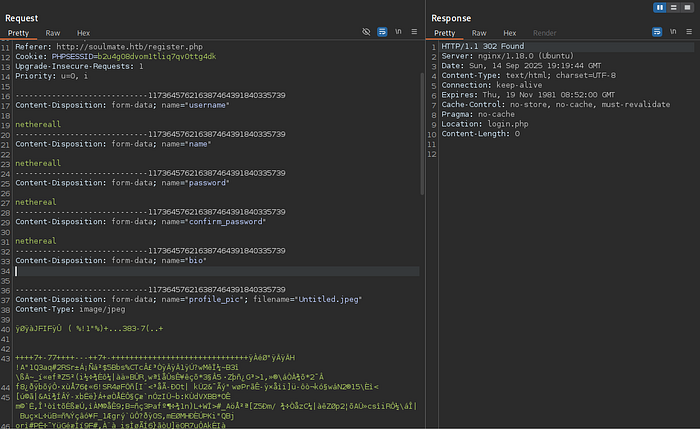Click the 'profile_pic' field name
Viewport: 700px width, 430px height.
[x=214, y=300]
